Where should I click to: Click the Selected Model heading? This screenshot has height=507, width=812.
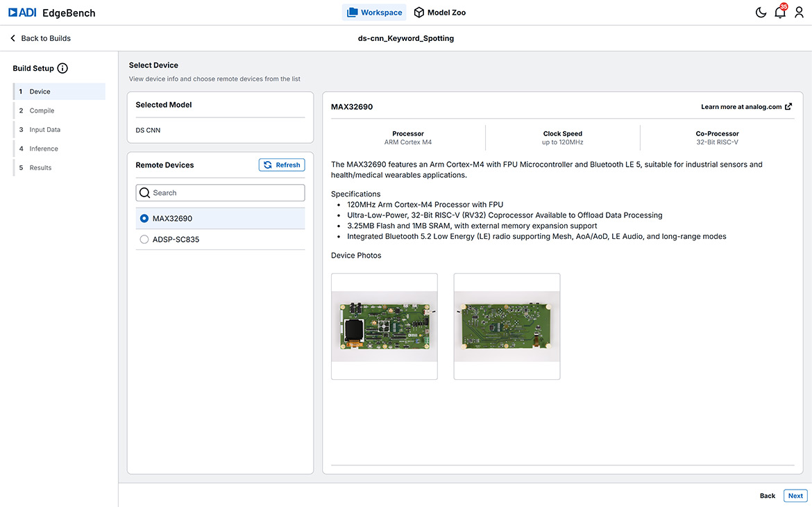pyautogui.click(x=164, y=105)
